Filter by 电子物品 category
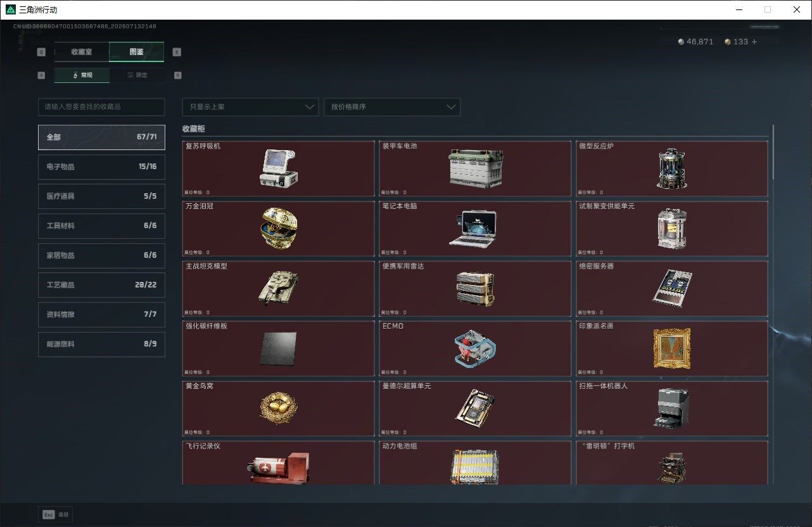812x527 pixels. tap(101, 167)
